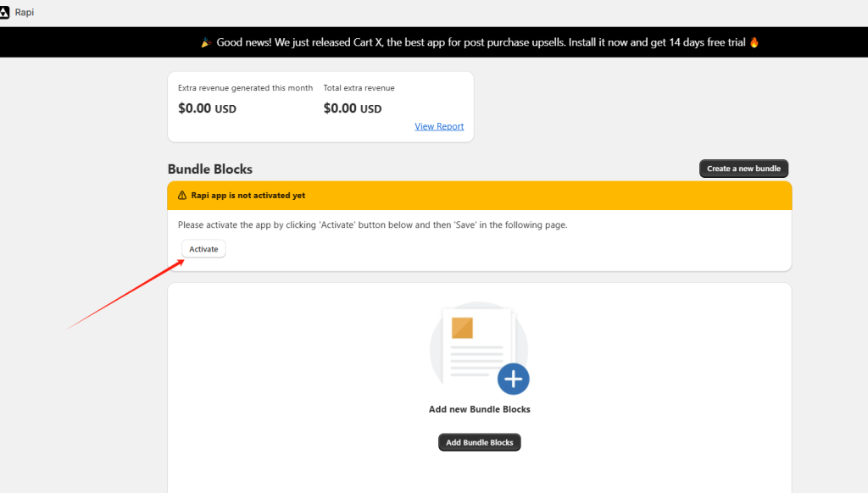Click the Total extra revenue amount
Screen dimensions: 868x493
(x=353, y=108)
